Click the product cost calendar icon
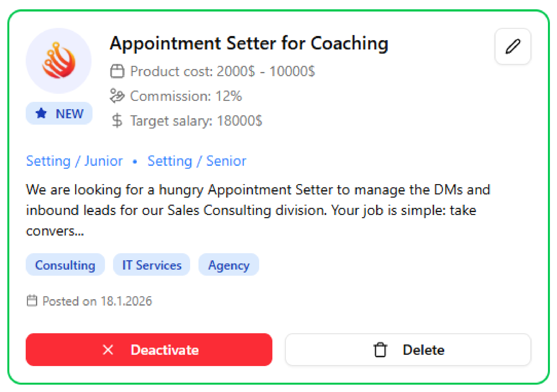 pos(117,71)
